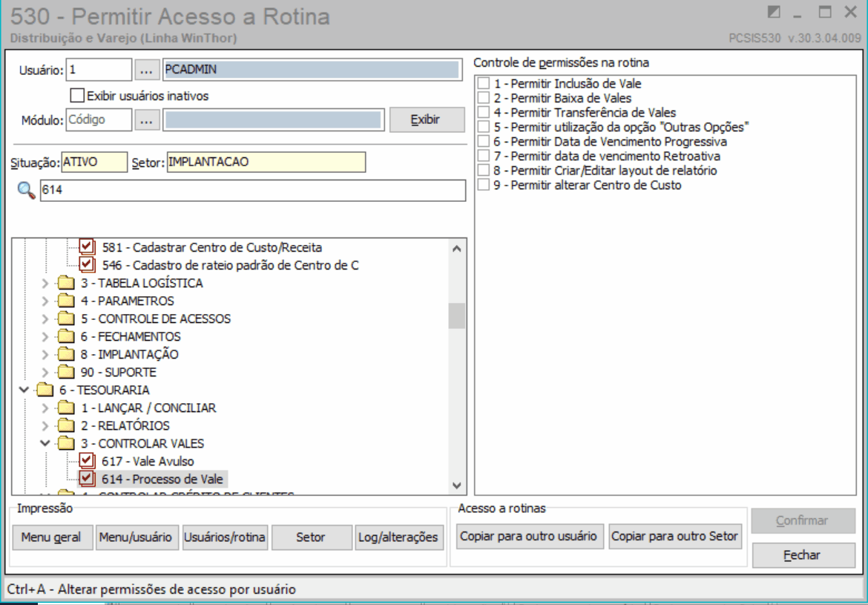Check 5 - Permitir utilização da opção Outras Opções
This screenshot has height=605, width=868.
(x=484, y=127)
